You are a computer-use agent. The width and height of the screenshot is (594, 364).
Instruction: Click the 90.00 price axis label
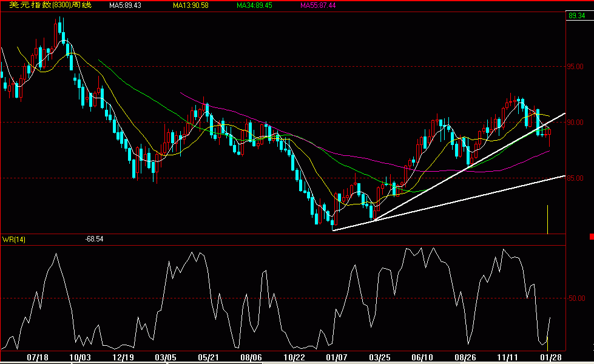(575, 123)
